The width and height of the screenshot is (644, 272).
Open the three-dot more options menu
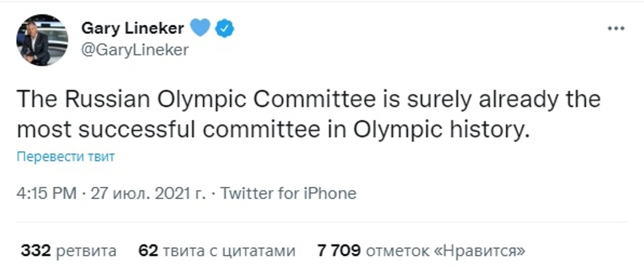pos(616,29)
